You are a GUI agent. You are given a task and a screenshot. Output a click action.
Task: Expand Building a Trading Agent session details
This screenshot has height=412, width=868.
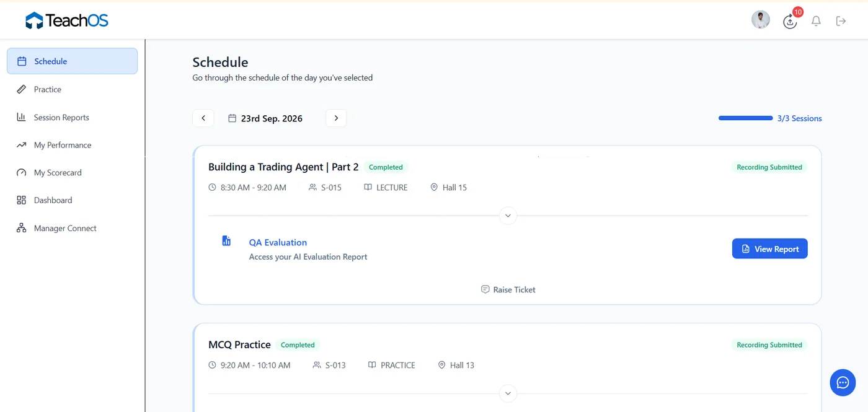coord(508,216)
